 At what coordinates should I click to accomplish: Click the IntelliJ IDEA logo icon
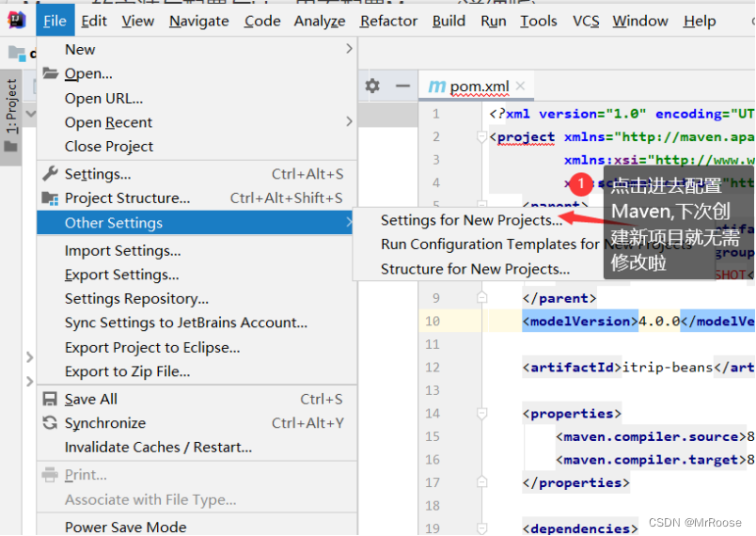pyautogui.click(x=17, y=20)
